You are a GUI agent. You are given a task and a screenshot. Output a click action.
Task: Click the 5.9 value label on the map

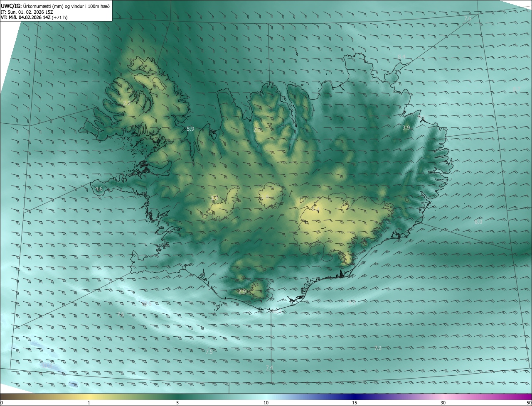tap(190, 129)
